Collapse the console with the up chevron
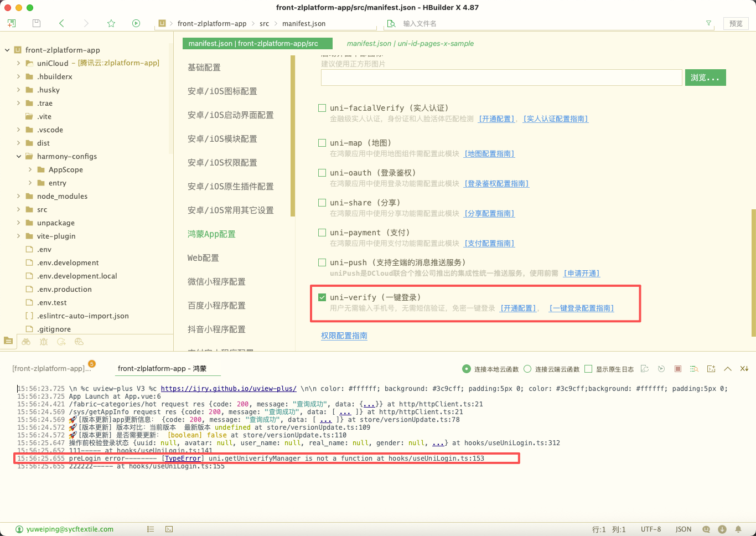 [x=728, y=369]
